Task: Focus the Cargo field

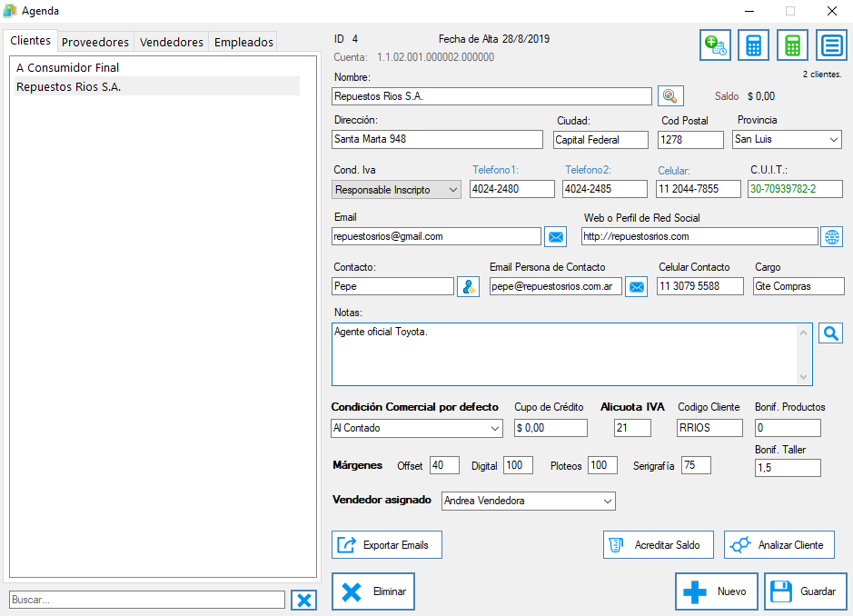Action: (798, 286)
